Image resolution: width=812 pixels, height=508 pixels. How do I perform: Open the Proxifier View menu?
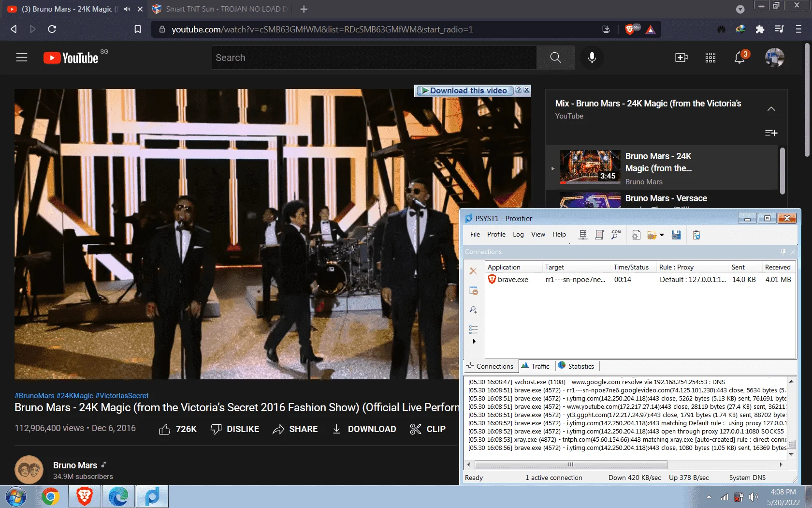coord(538,234)
